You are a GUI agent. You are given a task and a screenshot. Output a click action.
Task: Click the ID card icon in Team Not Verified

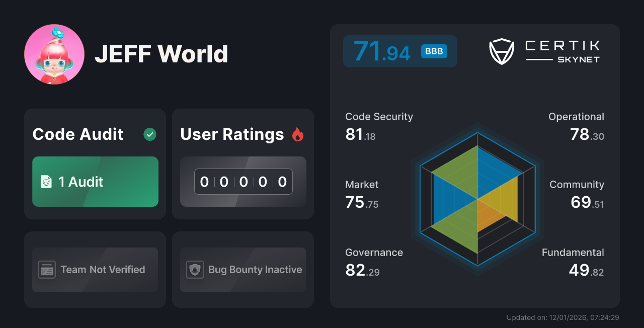(47, 270)
